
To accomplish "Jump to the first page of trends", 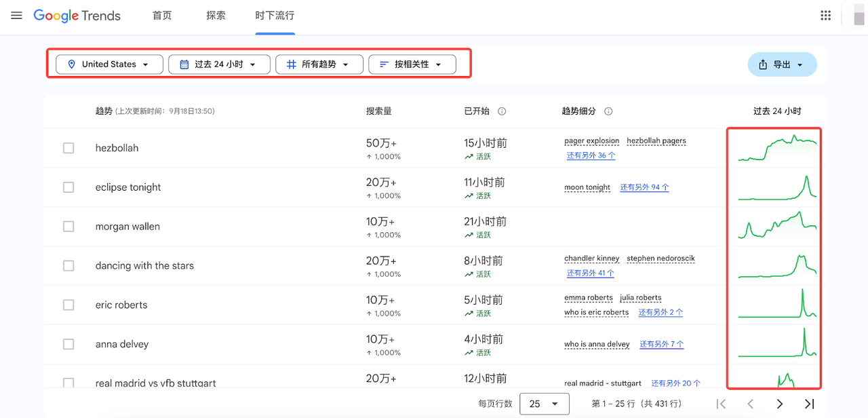I will [x=722, y=403].
